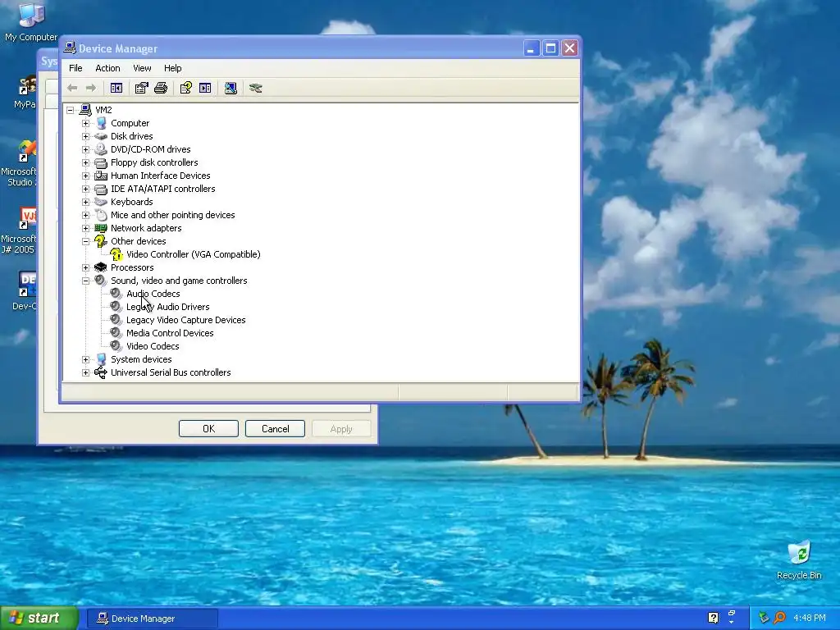Select the Human Interface Devices label
Image resolution: width=840 pixels, height=630 pixels.
(x=160, y=176)
